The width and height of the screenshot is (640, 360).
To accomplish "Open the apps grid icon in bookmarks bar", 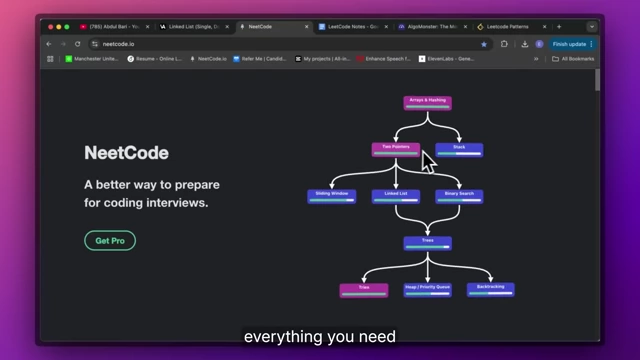I will pyautogui.click(x=50, y=59).
